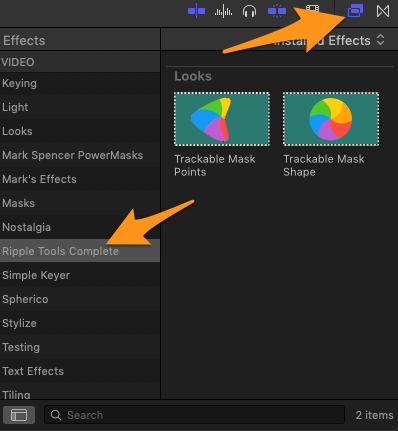This screenshot has height=431, width=398.
Task: Open the Ripple Tools Complete category
Action: click(80, 251)
